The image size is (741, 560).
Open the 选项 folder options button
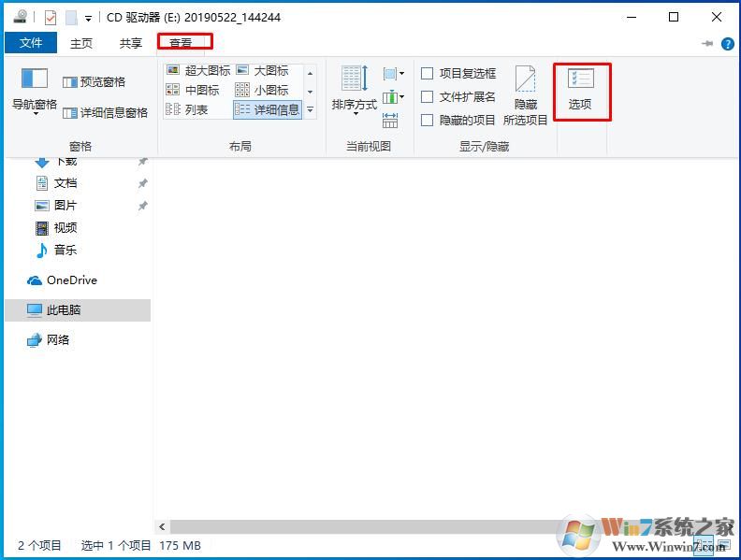(580, 88)
